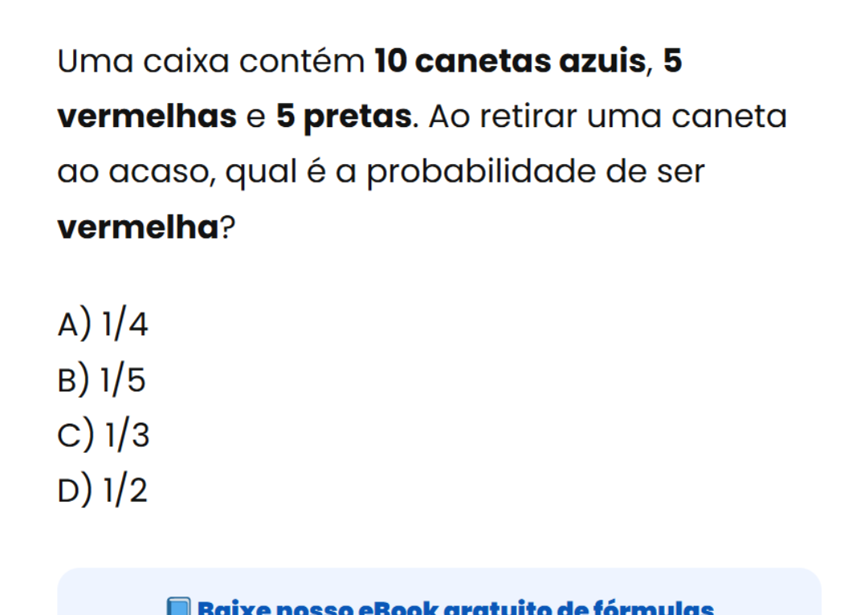Select answer option A) 1/4

(x=103, y=324)
